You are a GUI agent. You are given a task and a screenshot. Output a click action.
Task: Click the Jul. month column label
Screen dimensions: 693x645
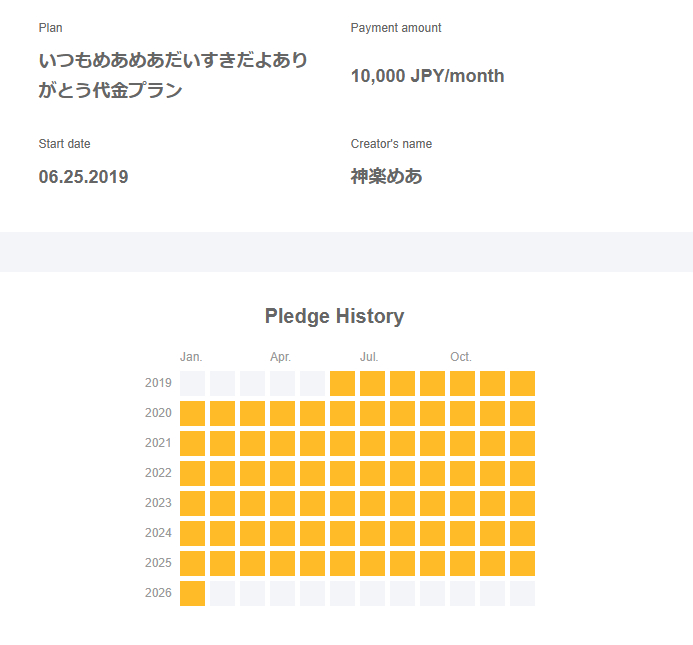pos(369,357)
